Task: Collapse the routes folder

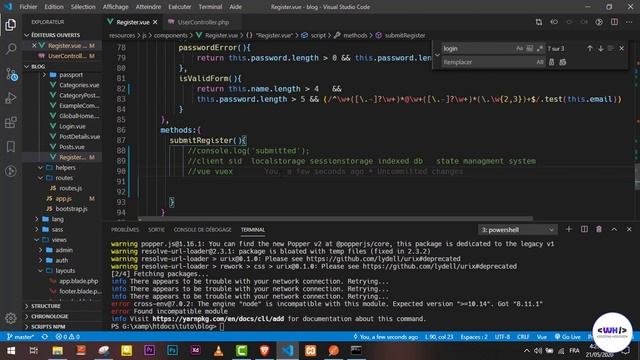Action: click(x=64, y=178)
